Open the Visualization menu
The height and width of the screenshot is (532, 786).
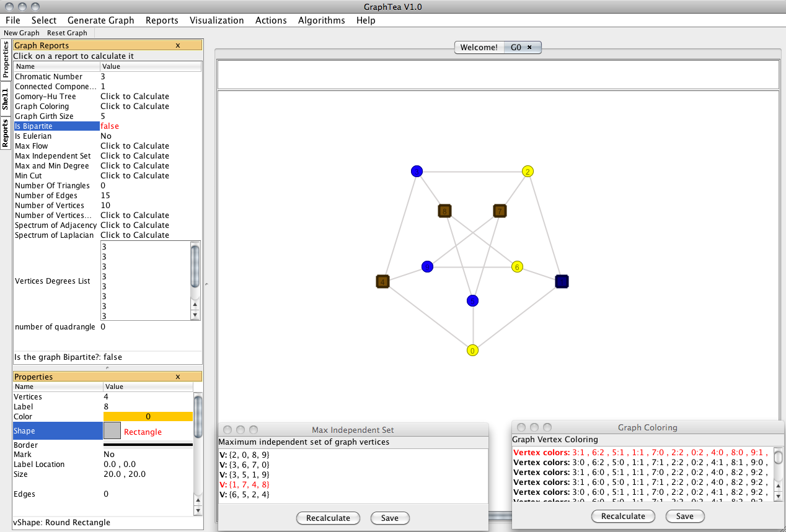(217, 20)
